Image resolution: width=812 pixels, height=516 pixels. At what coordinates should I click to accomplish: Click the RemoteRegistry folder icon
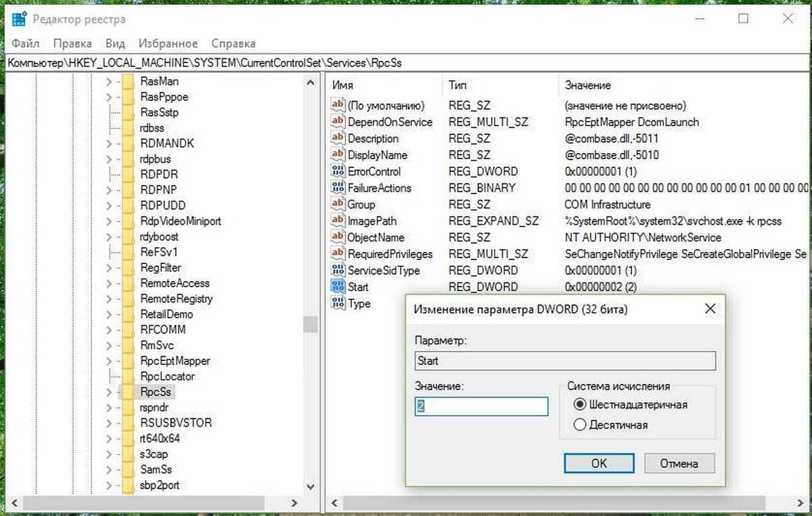pos(128,299)
